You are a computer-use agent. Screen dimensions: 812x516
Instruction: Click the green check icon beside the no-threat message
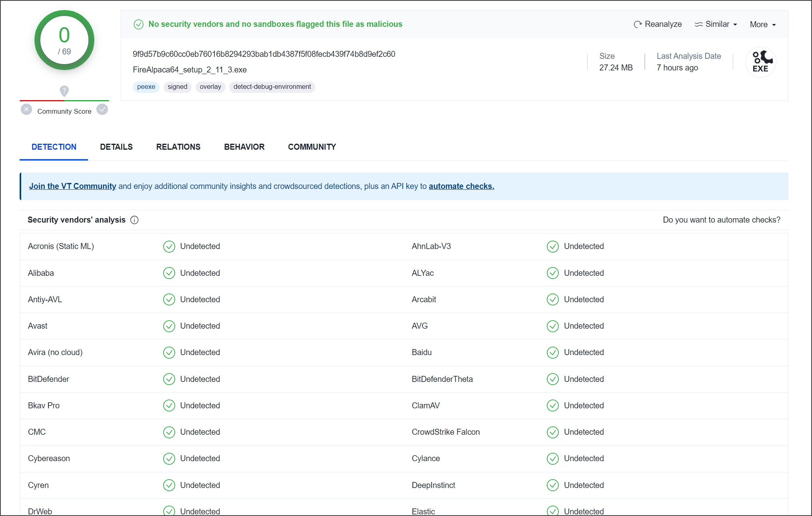coord(138,24)
